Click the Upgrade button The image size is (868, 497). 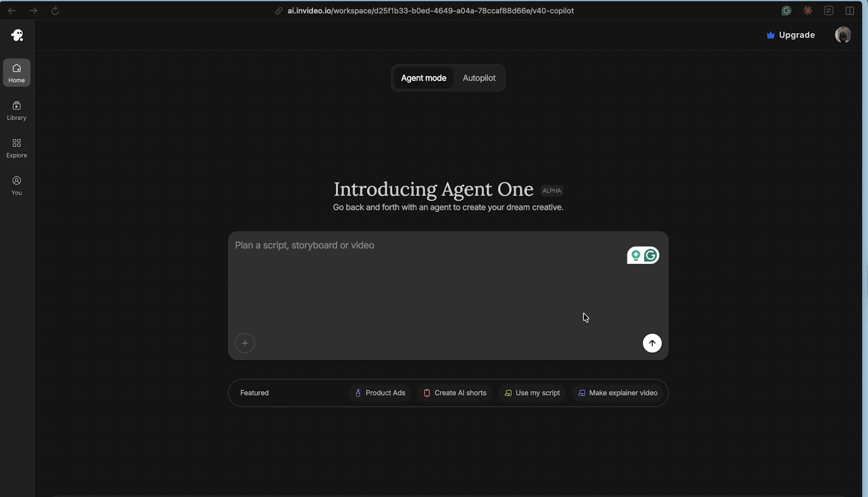pos(790,35)
